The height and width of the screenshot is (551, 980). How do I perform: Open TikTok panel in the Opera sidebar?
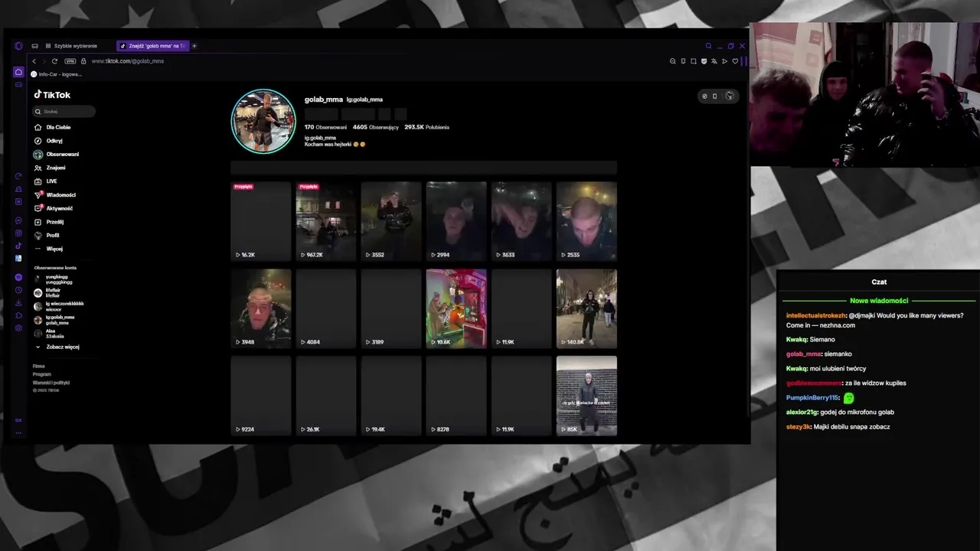point(18,246)
